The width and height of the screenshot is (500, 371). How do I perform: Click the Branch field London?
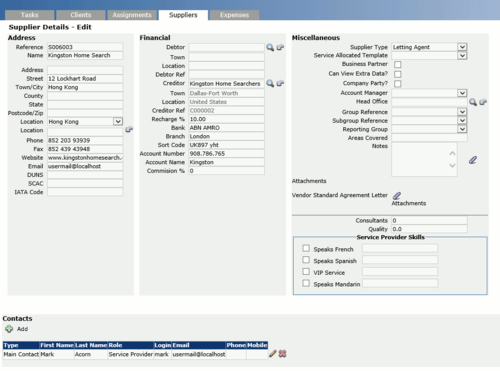pos(227,136)
